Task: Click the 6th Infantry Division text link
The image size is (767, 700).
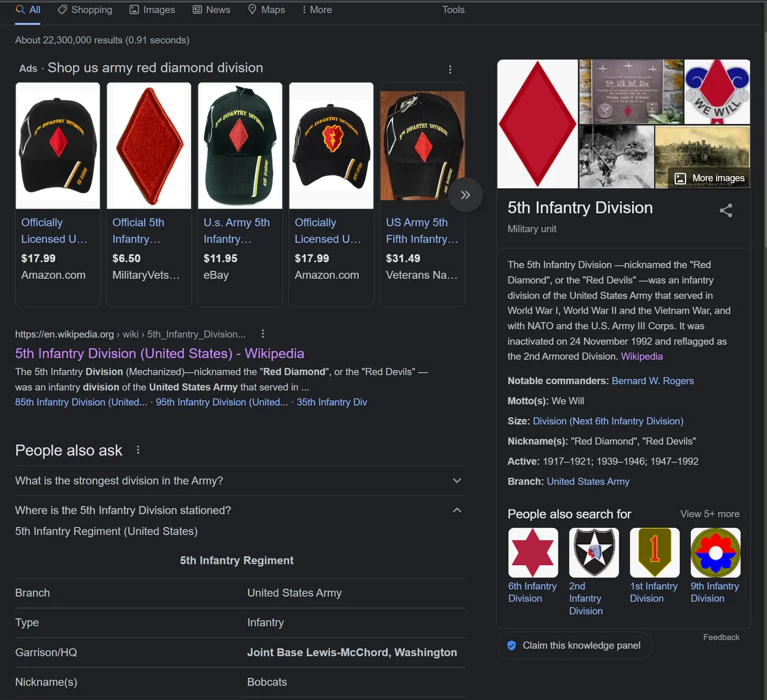Action: tap(532, 592)
